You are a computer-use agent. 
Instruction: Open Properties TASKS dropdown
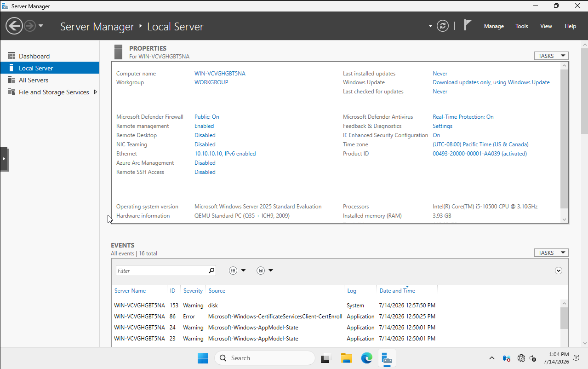tap(551, 56)
